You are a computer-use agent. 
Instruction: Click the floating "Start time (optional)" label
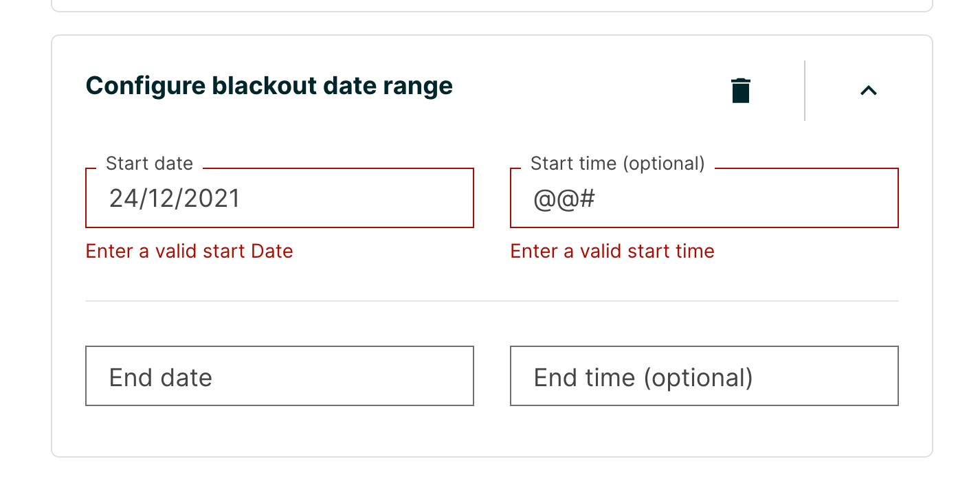pyautogui.click(x=617, y=164)
